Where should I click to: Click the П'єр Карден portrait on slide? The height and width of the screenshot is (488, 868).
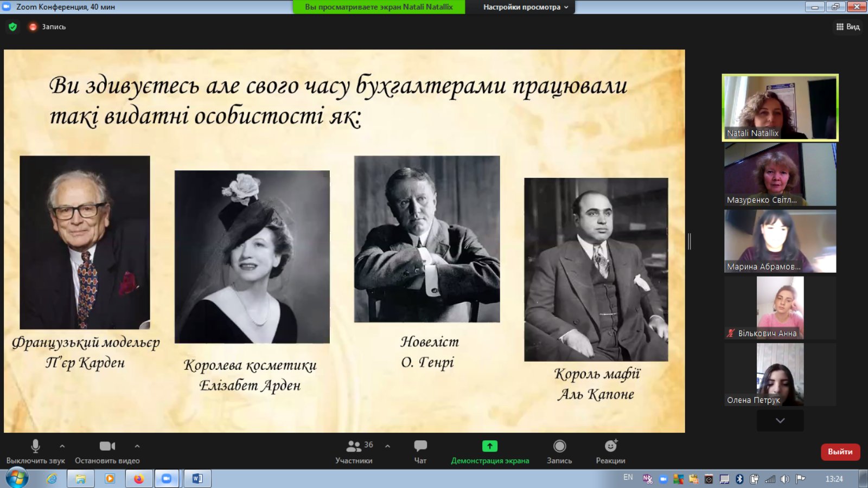(85, 242)
